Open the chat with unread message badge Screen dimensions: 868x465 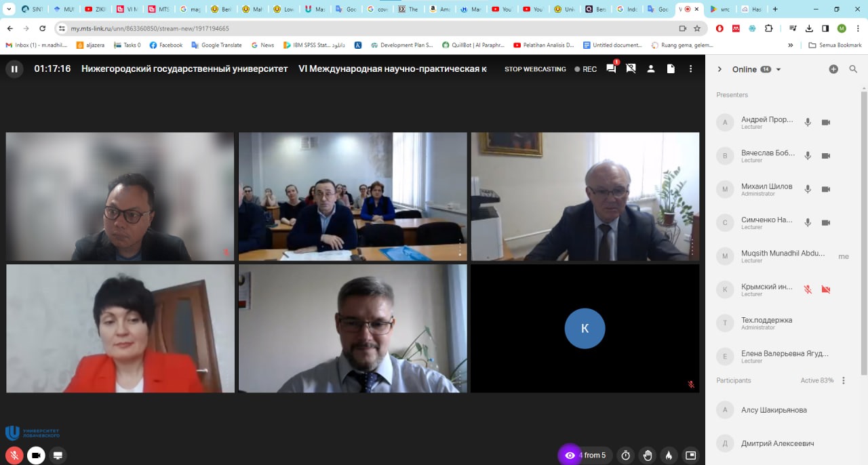coord(611,69)
